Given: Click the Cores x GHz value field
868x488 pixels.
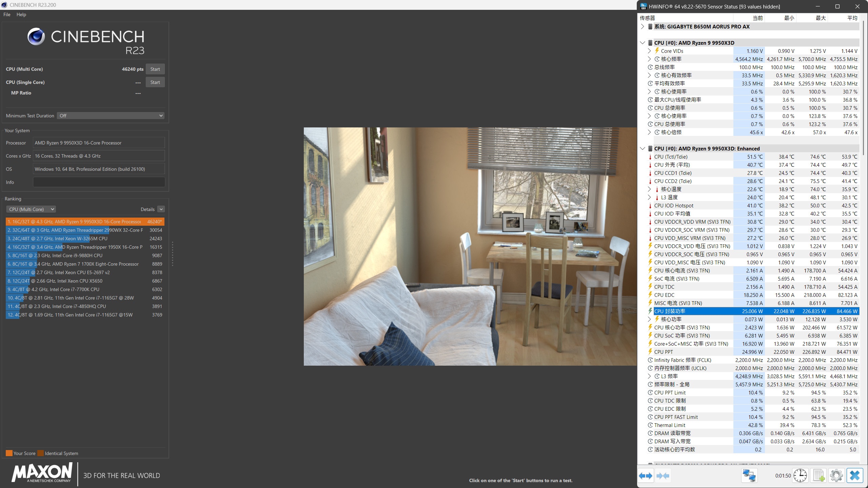Looking at the screenshot, I should [99, 156].
